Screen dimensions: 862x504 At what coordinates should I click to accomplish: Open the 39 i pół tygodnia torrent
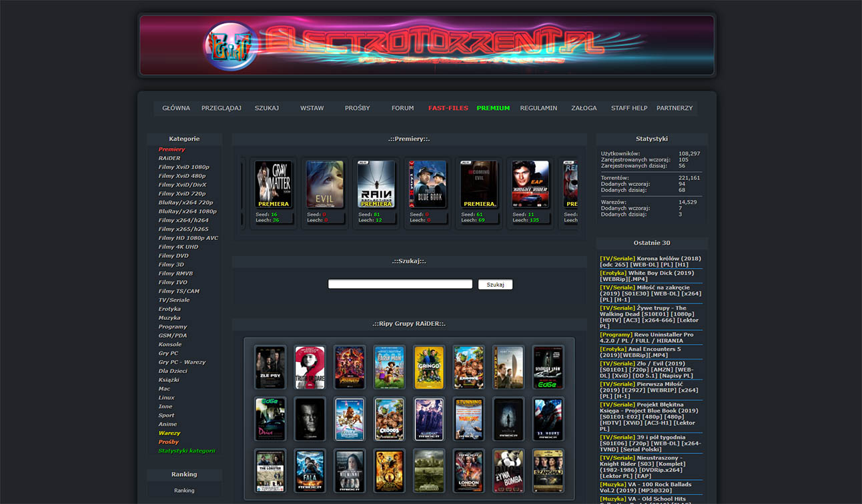point(651,443)
